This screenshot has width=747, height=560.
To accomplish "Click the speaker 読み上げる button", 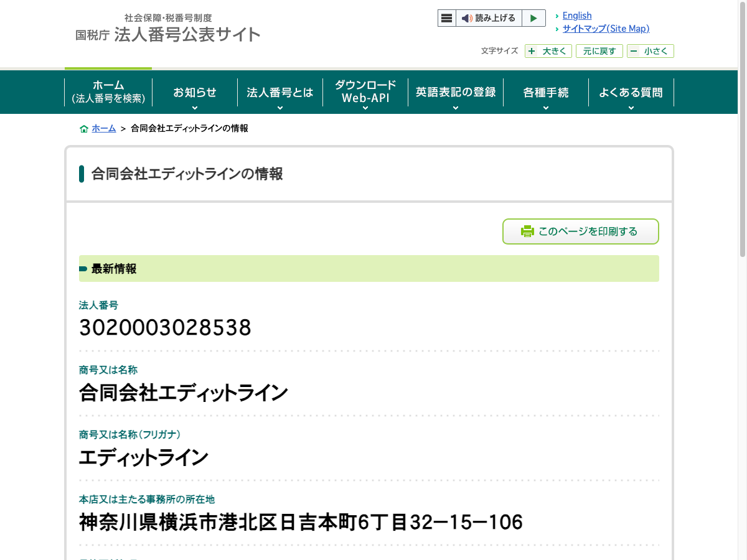I will pos(489,18).
